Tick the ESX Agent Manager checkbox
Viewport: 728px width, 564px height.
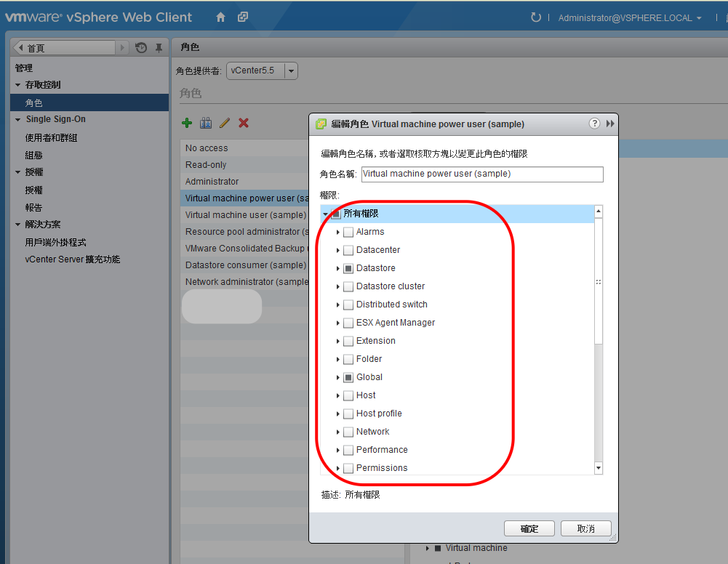[348, 323]
